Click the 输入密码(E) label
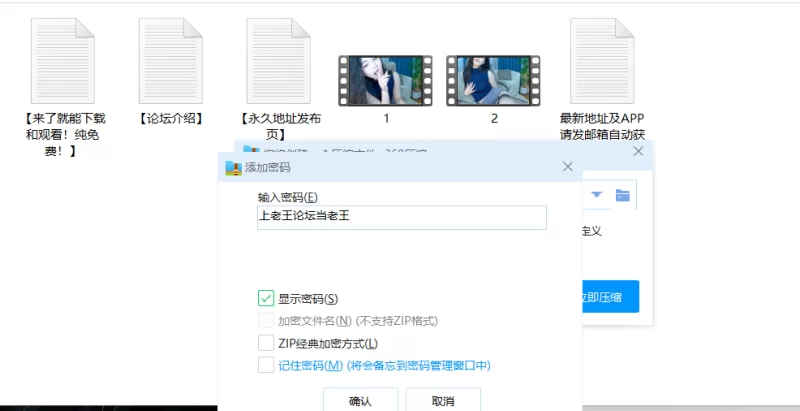The image size is (800, 411). pos(288,197)
